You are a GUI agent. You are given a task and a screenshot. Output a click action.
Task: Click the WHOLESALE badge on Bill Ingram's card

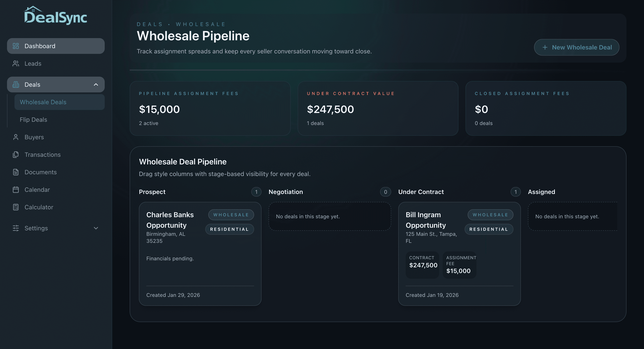tap(490, 215)
